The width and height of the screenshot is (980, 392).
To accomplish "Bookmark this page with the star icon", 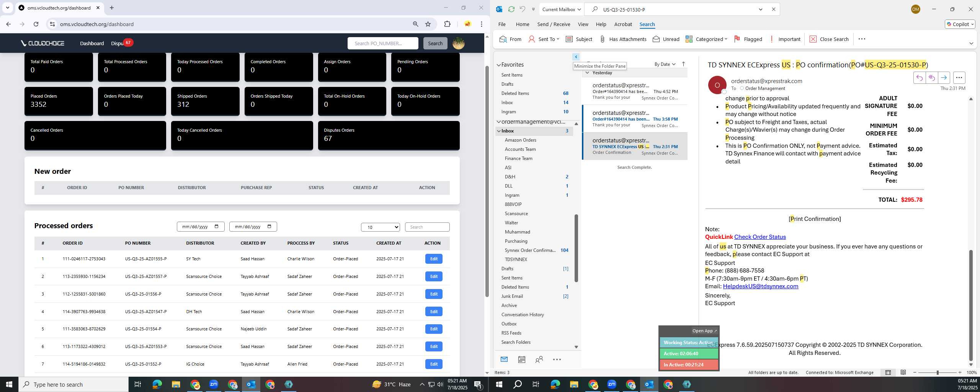I will (428, 24).
